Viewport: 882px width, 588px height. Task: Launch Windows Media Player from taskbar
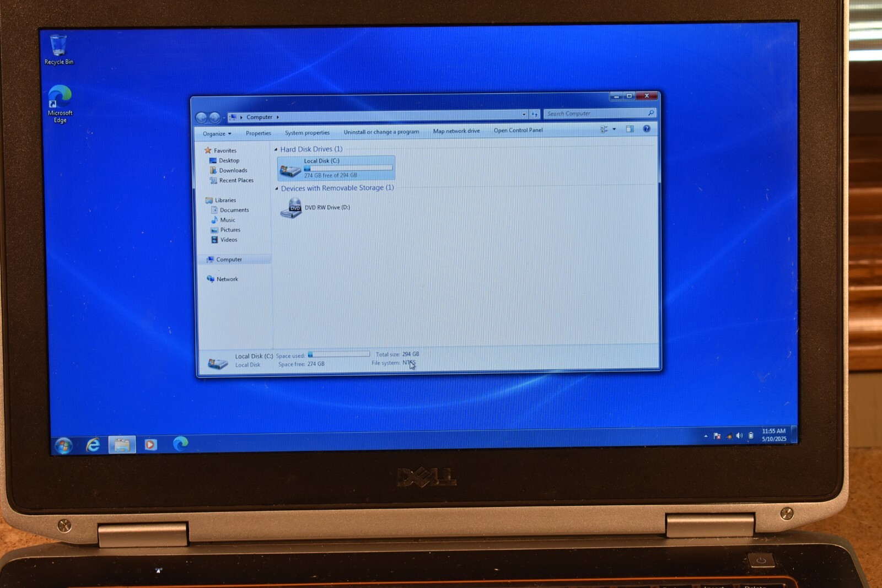click(x=150, y=444)
